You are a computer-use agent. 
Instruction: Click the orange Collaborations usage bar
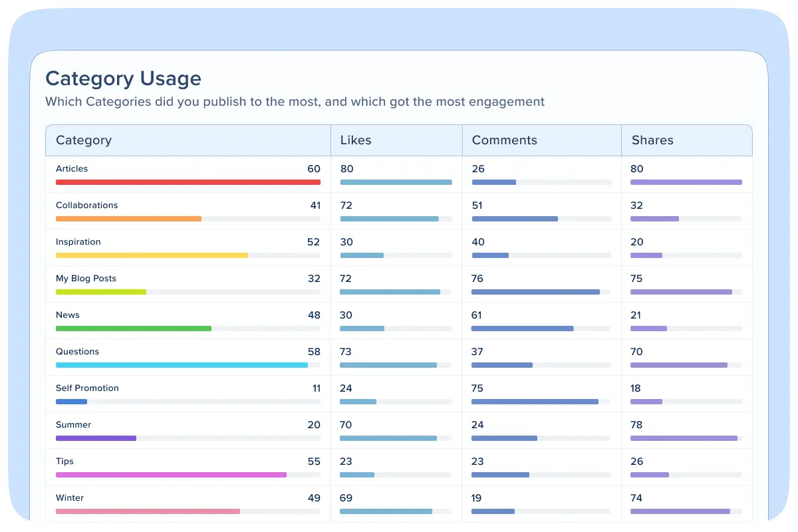128,219
